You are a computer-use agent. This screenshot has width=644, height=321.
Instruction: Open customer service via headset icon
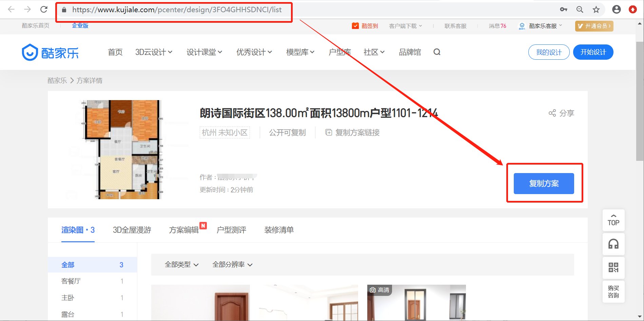613,244
